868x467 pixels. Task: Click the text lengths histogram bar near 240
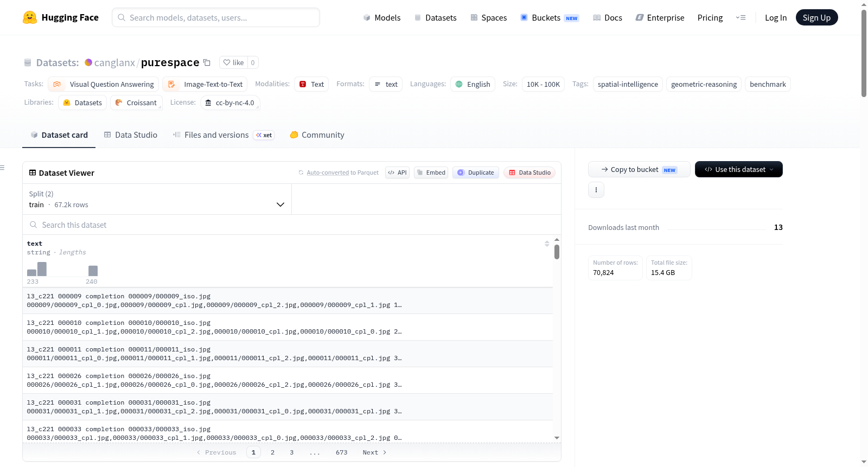click(93, 271)
